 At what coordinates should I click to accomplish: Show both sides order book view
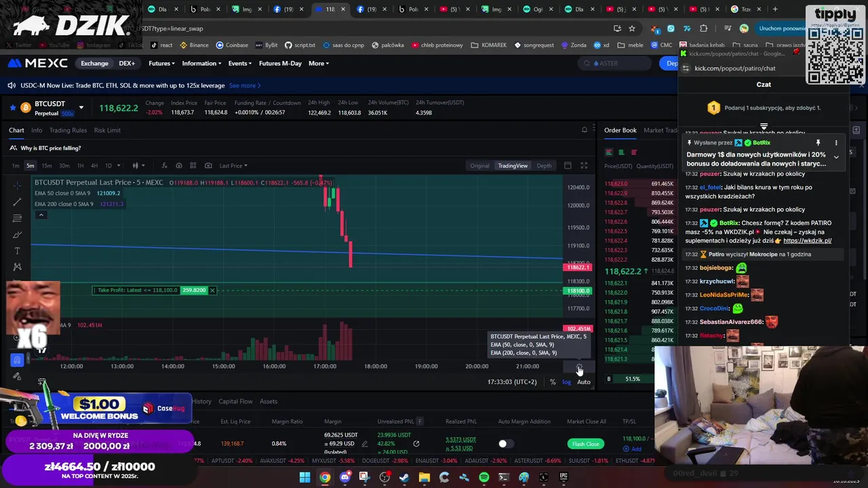click(x=609, y=152)
